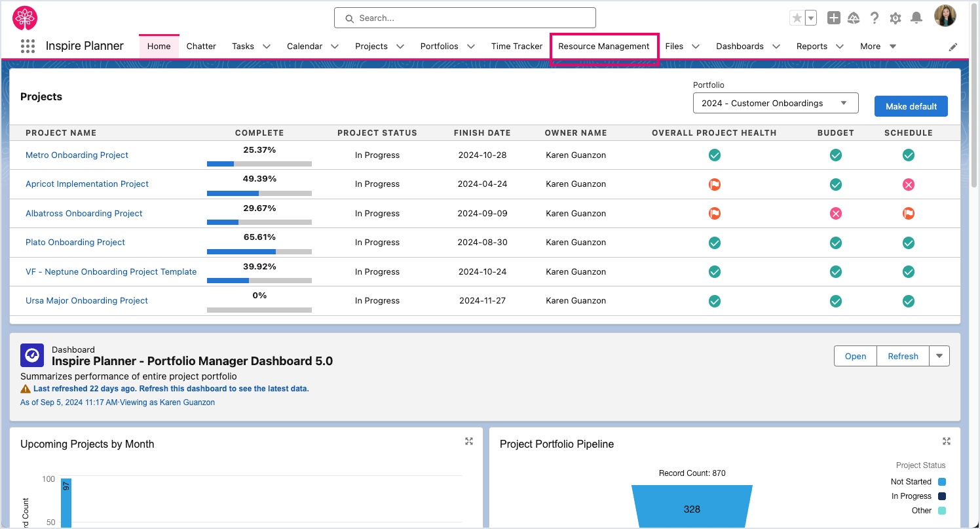Click the In Progress legend color swatch
This screenshot has height=529, width=980.
[x=942, y=496]
